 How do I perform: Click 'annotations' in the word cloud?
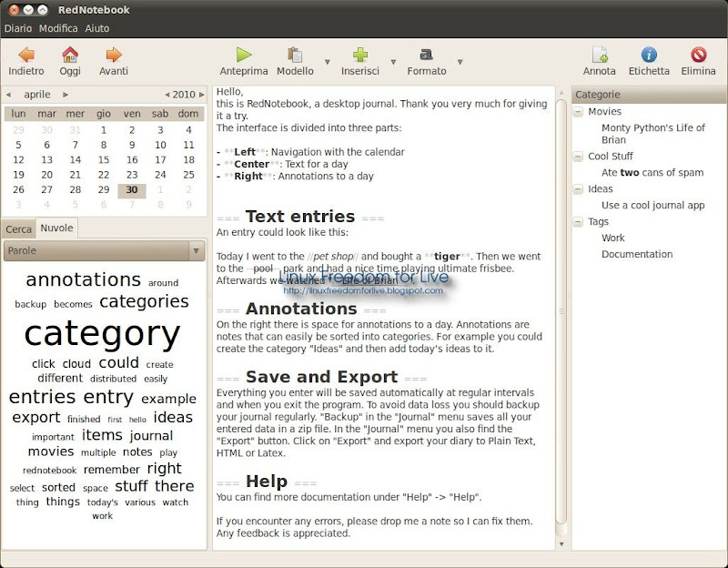click(x=83, y=279)
